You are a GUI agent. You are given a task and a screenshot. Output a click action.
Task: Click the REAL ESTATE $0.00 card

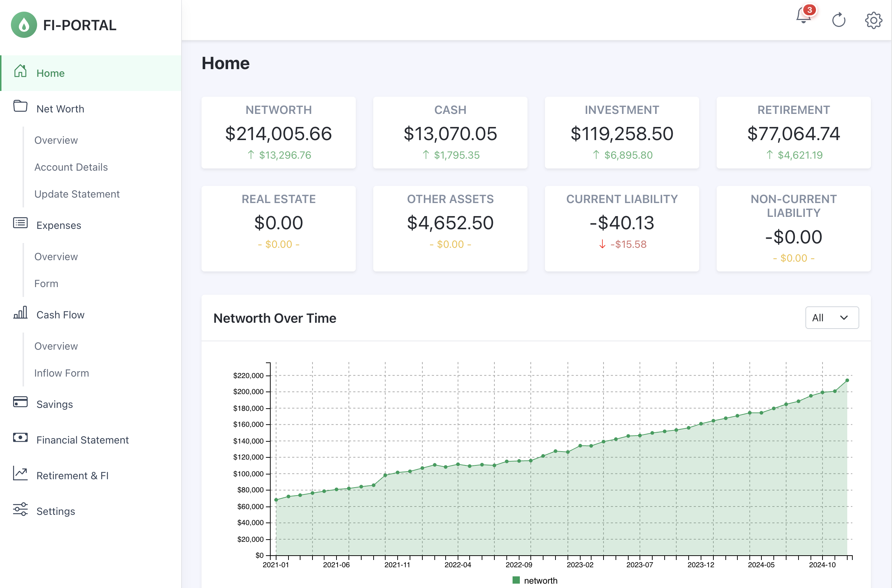(278, 229)
